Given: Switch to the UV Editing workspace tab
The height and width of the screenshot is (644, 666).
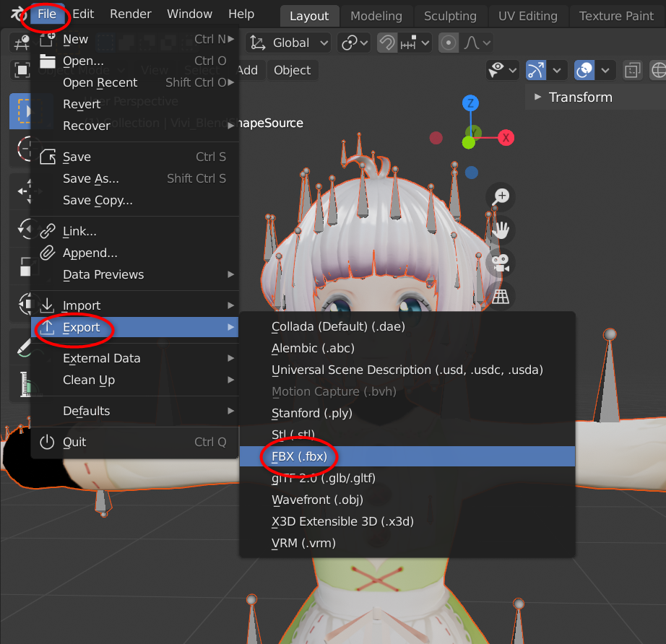Looking at the screenshot, I should [528, 16].
